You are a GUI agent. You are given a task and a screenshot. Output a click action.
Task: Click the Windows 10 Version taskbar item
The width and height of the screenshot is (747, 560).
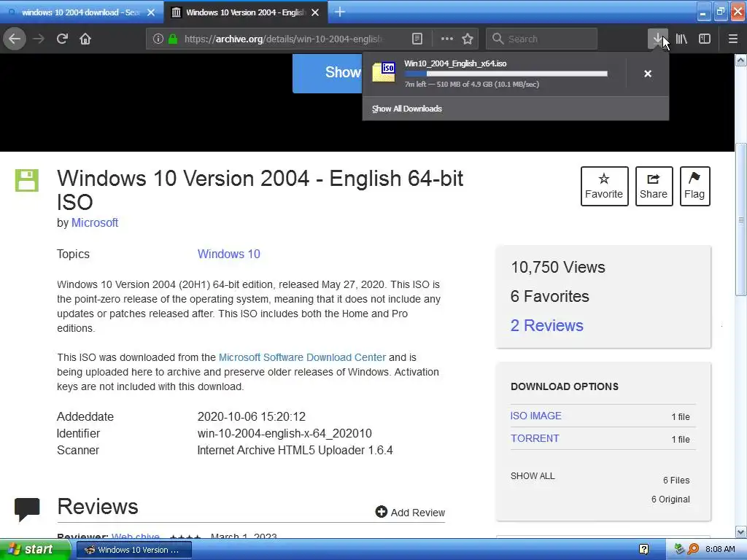point(134,550)
